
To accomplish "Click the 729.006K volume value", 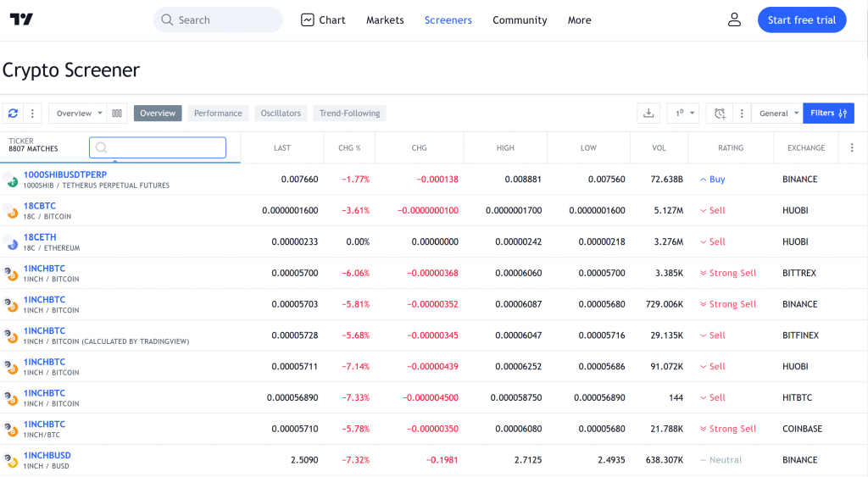I will coord(665,304).
